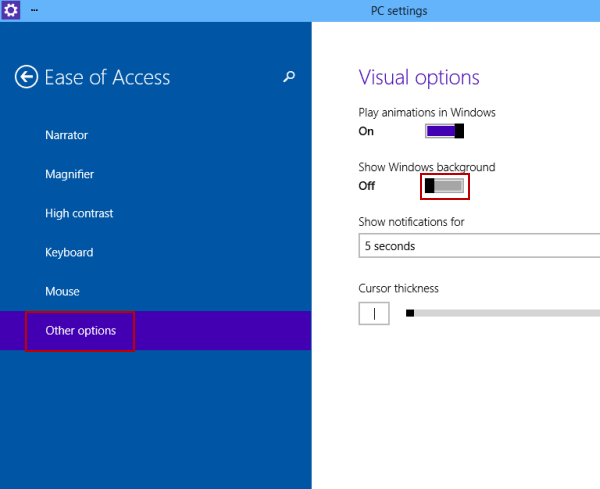Select Narrator in the sidebar
This screenshot has height=489, width=600.
coord(67,135)
